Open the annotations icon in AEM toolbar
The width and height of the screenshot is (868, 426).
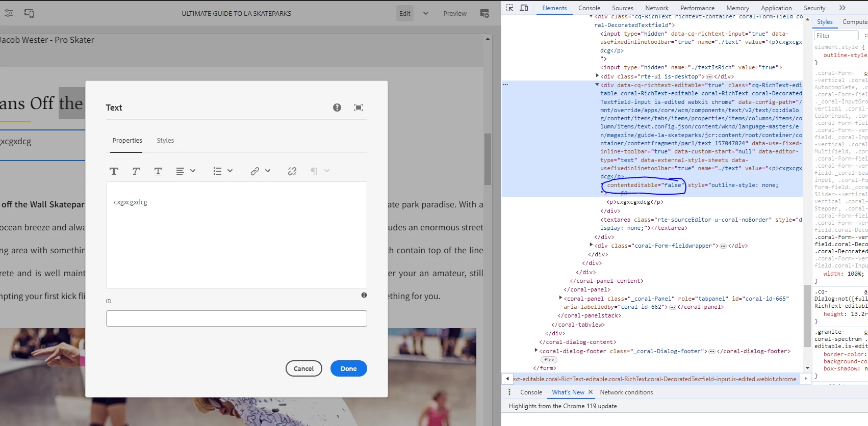tap(484, 13)
